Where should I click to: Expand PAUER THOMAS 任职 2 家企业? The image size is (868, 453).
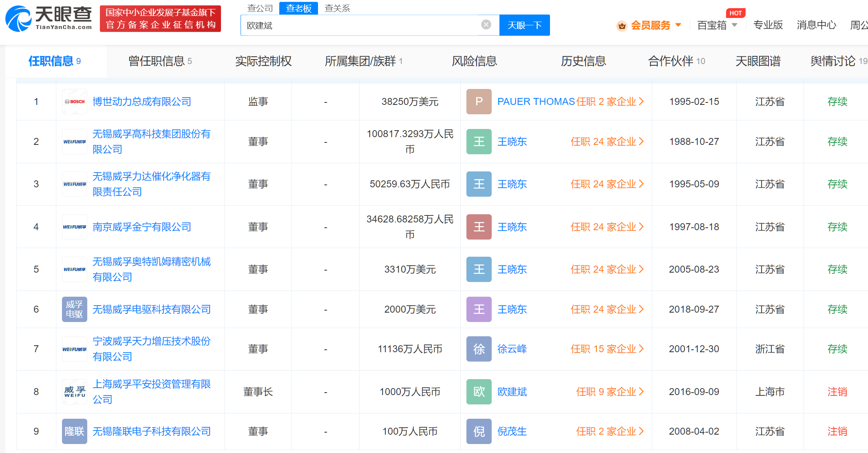(610, 102)
